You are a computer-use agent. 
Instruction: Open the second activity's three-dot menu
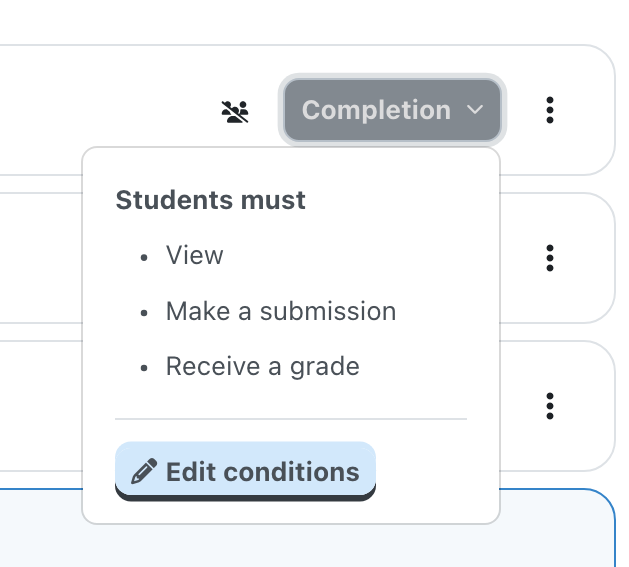[550, 258]
